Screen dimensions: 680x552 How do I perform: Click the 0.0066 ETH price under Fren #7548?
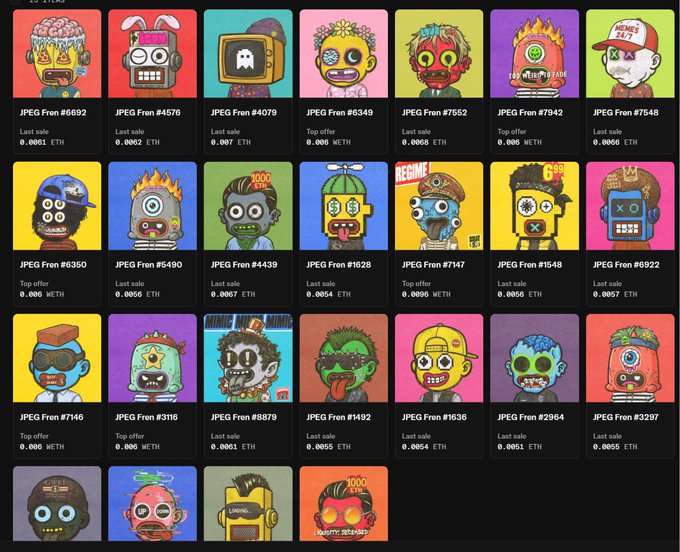point(615,142)
